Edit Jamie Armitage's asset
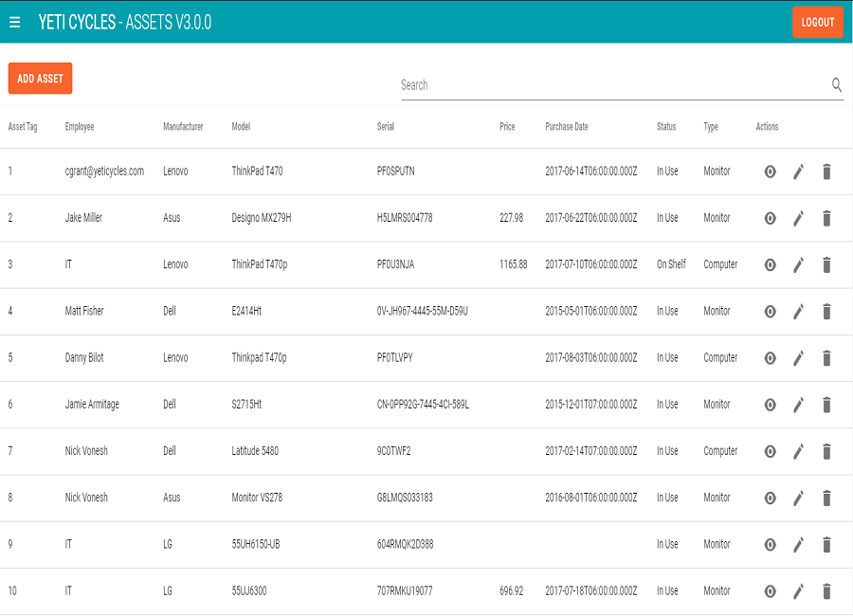This screenshot has width=853, height=616. click(x=798, y=405)
